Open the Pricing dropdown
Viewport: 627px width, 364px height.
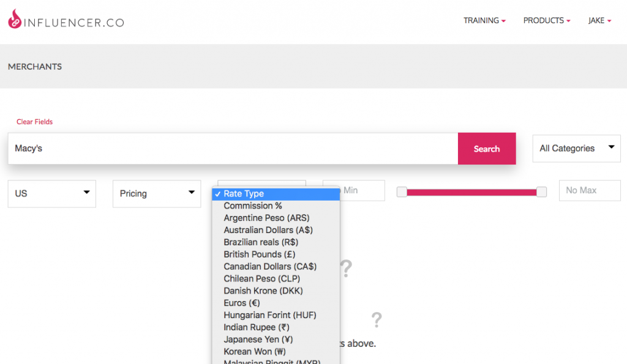(x=157, y=194)
